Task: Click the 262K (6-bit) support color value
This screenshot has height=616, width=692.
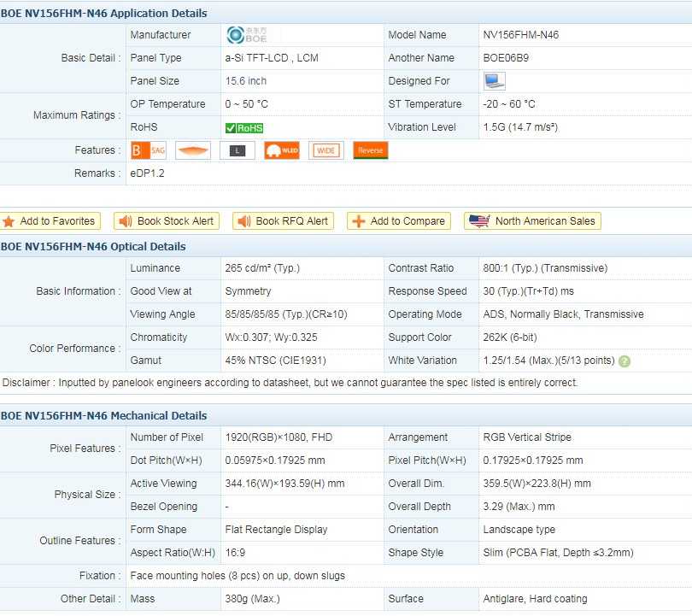Action: click(510, 337)
